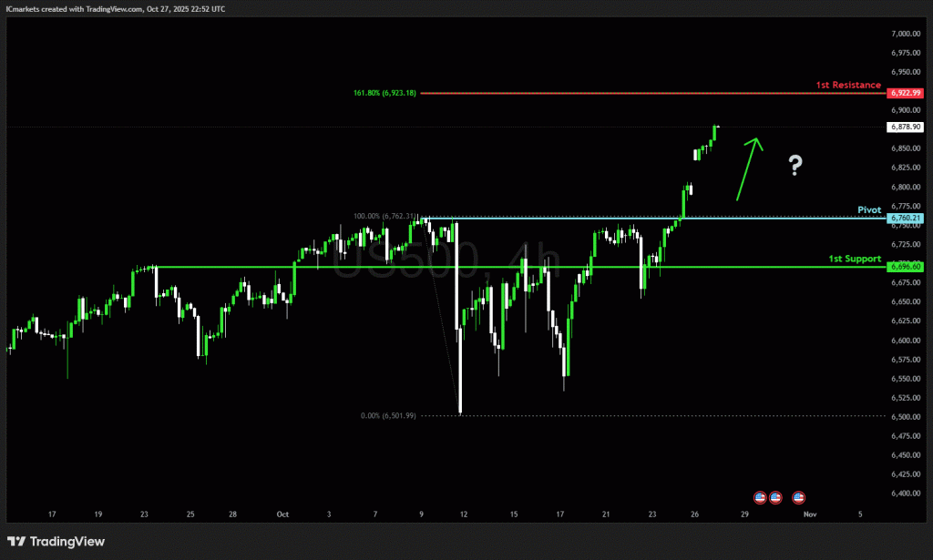933x560 pixels.
Task: Click the "1st Resistance" text label
Action: (849, 84)
